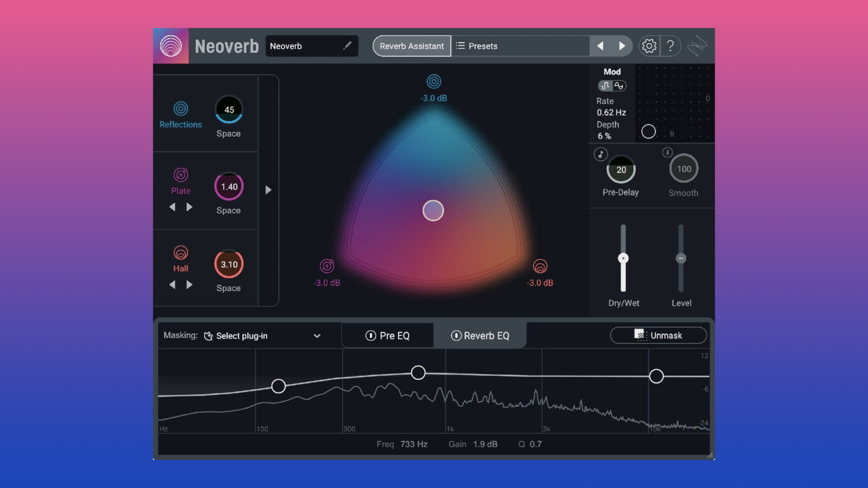Switch Mod to sine wave mode
The image size is (868, 488).
pyautogui.click(x=618, y=85)
